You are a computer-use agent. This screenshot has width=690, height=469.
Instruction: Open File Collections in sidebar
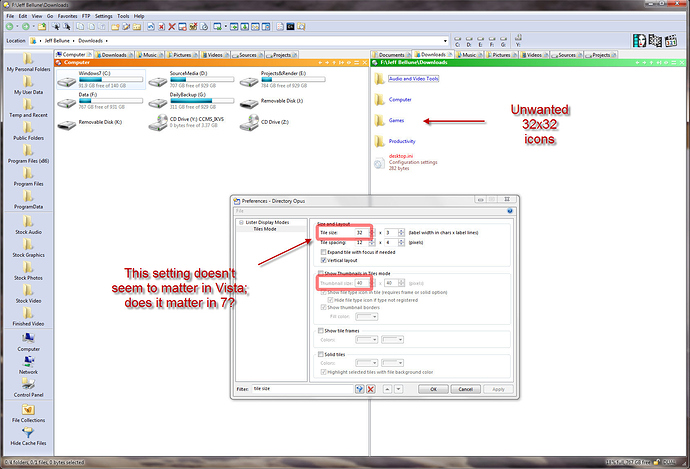point(28,414)
